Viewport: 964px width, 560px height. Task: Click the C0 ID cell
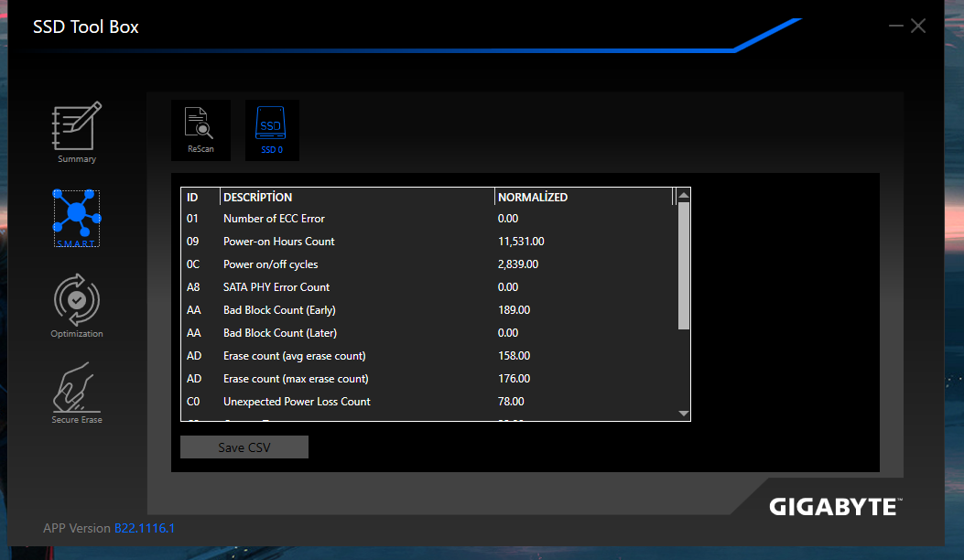193,402
